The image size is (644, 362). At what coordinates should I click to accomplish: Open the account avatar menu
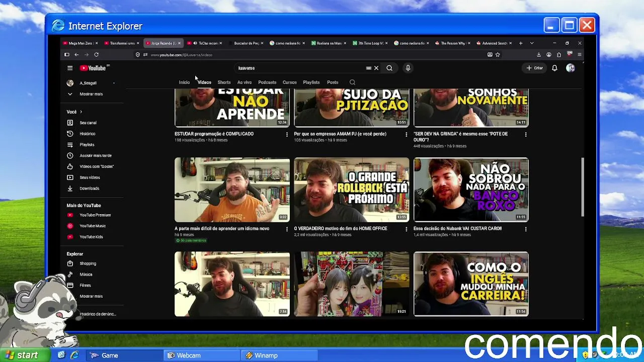point(570,68)
